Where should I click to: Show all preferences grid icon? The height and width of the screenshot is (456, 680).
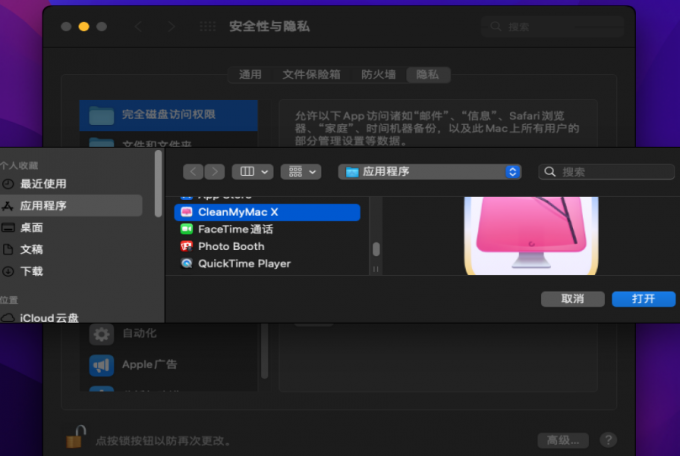(x=208, y=26)
